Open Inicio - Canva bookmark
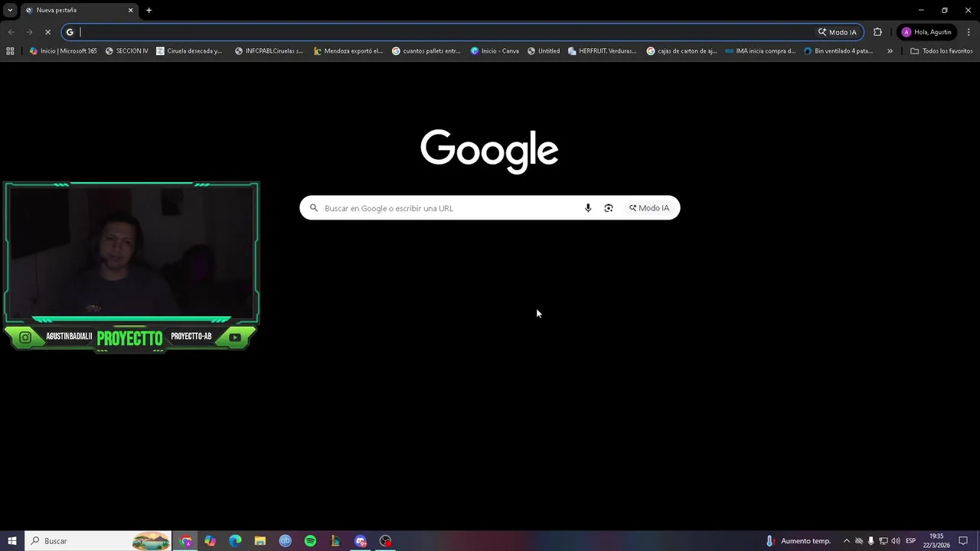980x551 pixels. (495, 51)
